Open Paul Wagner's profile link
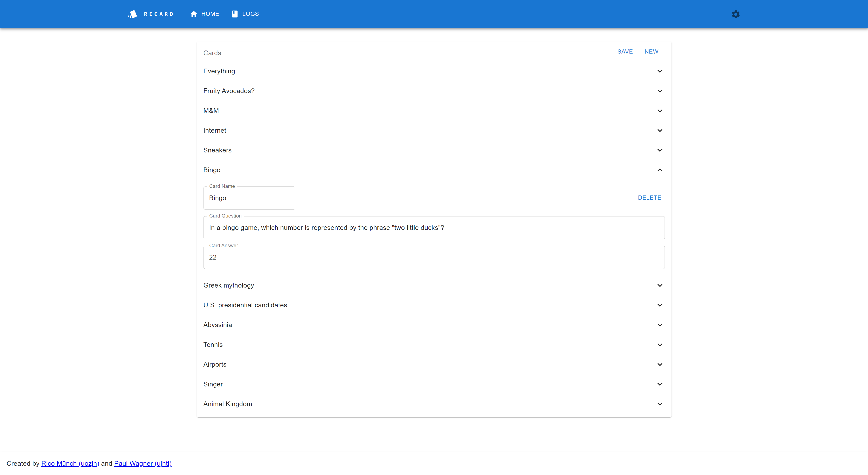 pos(143,463)
